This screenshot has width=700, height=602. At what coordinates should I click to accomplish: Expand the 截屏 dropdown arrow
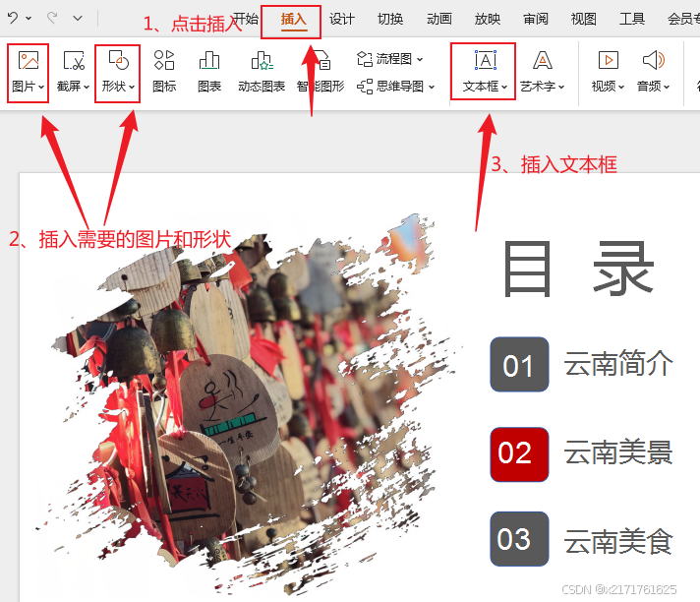pyautogui.click(x=87, y=88)
